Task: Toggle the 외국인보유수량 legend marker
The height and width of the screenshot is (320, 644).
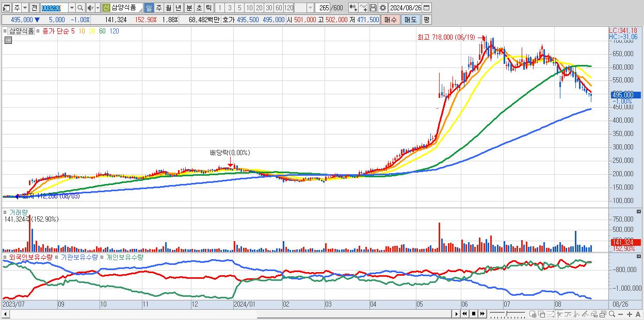Action: (5, 257)
